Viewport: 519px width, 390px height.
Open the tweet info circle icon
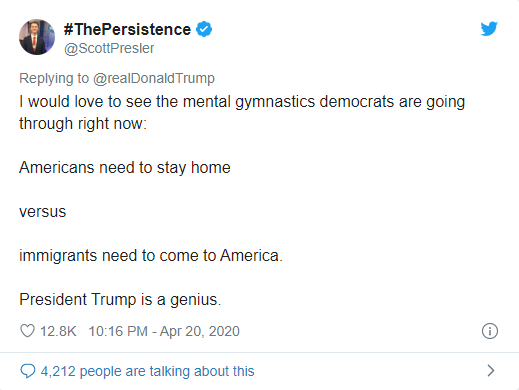tap(490, 331)
